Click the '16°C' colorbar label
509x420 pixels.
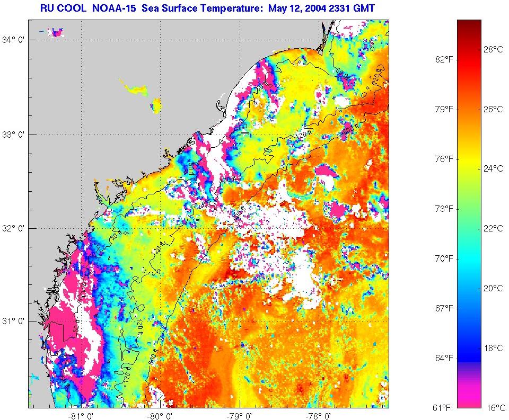coord(496,408)
